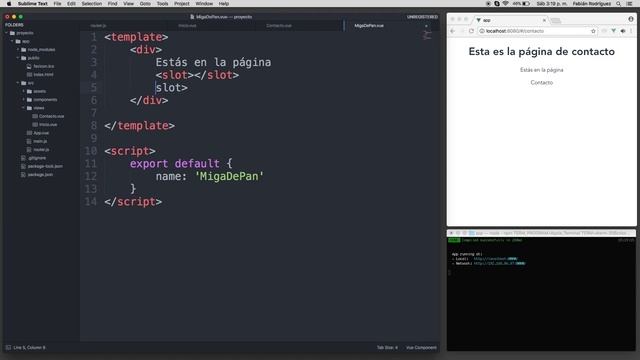
Task: Open the Selection menu
Action: [91, 4]
